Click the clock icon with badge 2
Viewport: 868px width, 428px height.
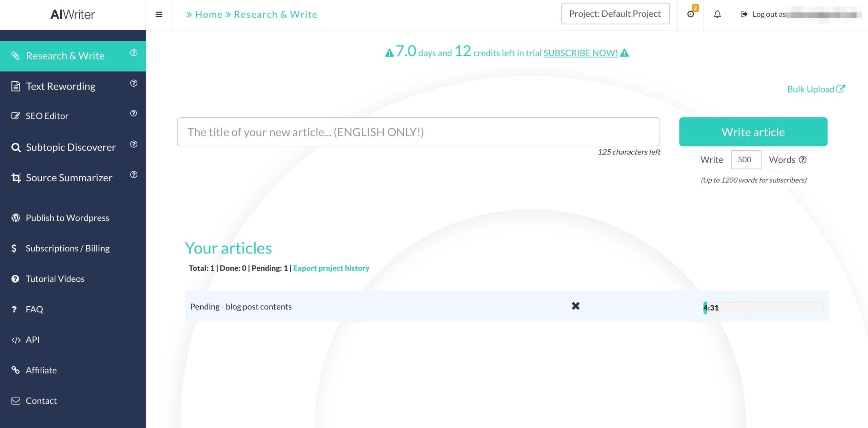tap(690, 14)
